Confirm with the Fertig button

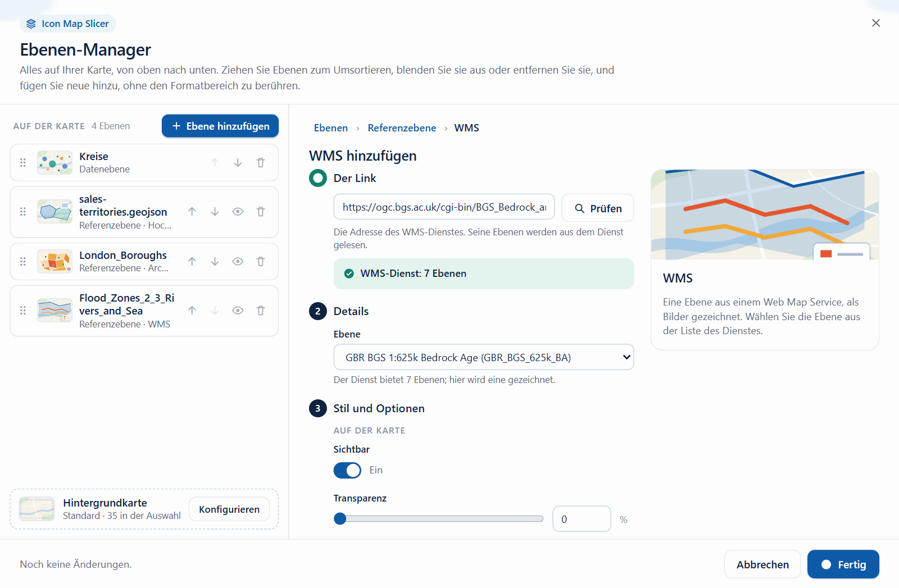pos(843,564)
